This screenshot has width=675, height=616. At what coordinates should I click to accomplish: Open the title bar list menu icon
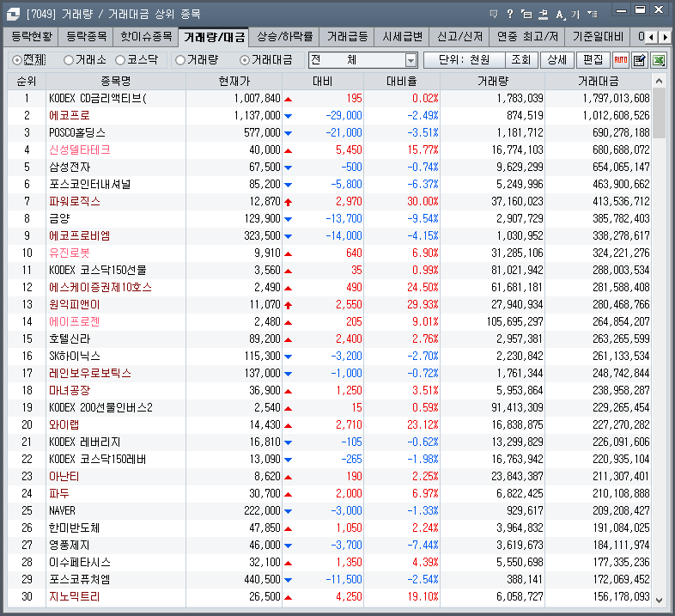pos(593,15)
